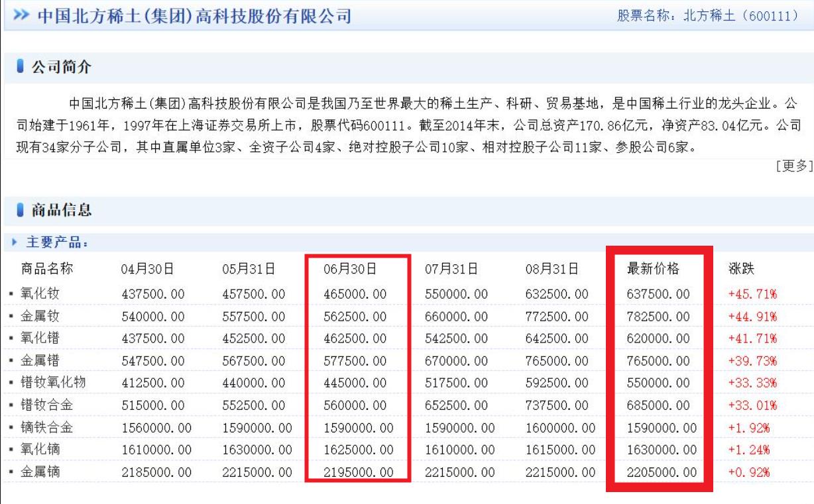
Task: Click the double-chevron icon before company title
Action: [20, 16]
